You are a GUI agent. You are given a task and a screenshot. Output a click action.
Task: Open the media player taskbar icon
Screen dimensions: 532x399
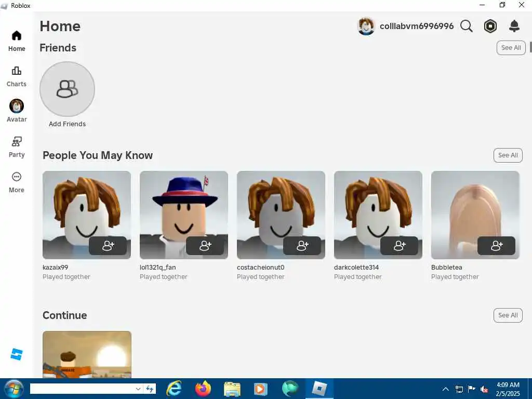(261, 389)
